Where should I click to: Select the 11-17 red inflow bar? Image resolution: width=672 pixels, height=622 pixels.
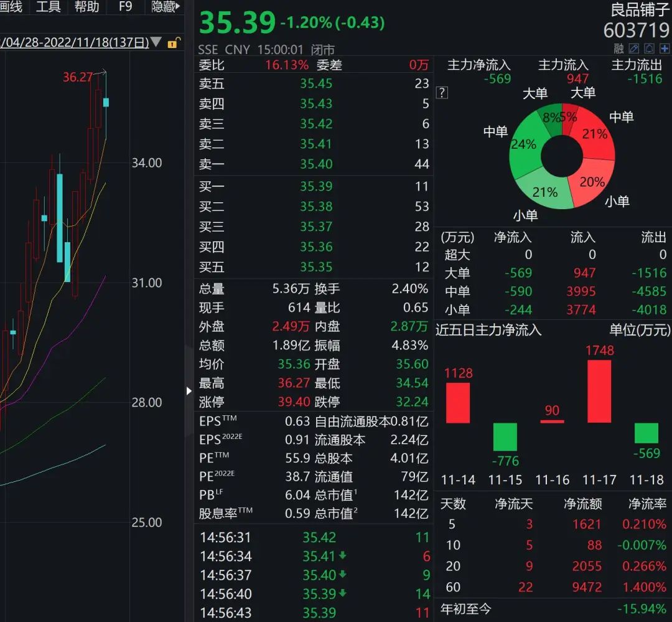click(x=599, y=391)
